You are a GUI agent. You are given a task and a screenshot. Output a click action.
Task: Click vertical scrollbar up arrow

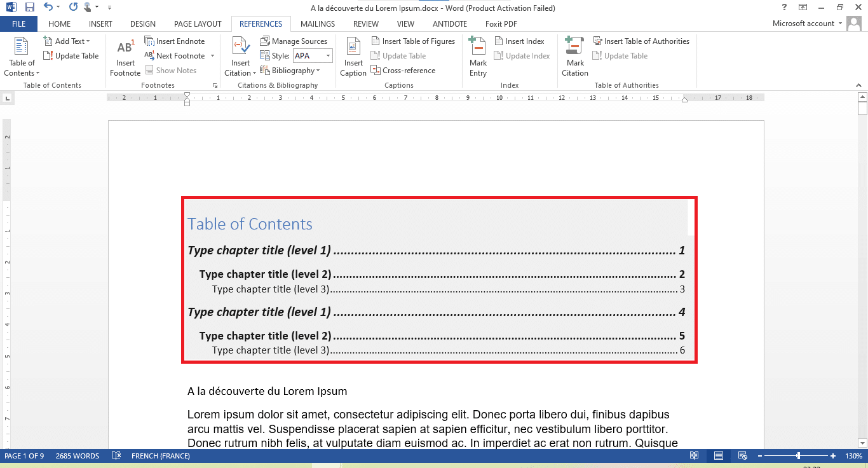pyautogui.click(x=862, y=97)
